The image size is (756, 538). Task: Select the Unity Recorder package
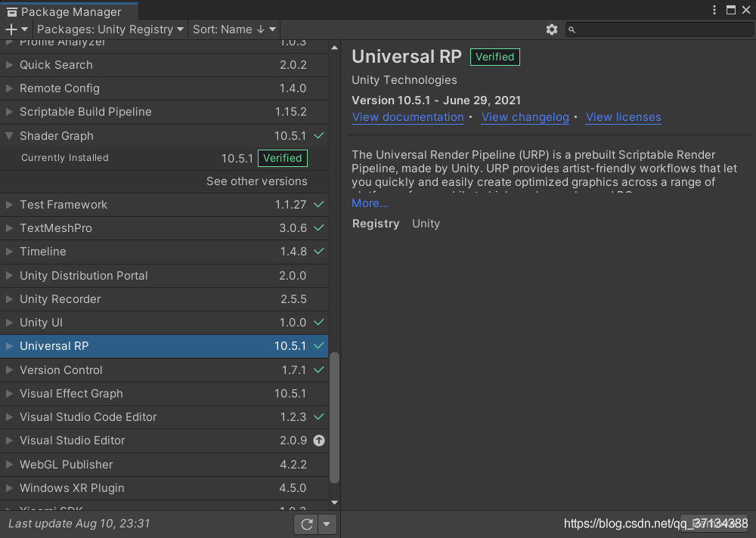tap(164, 299)
